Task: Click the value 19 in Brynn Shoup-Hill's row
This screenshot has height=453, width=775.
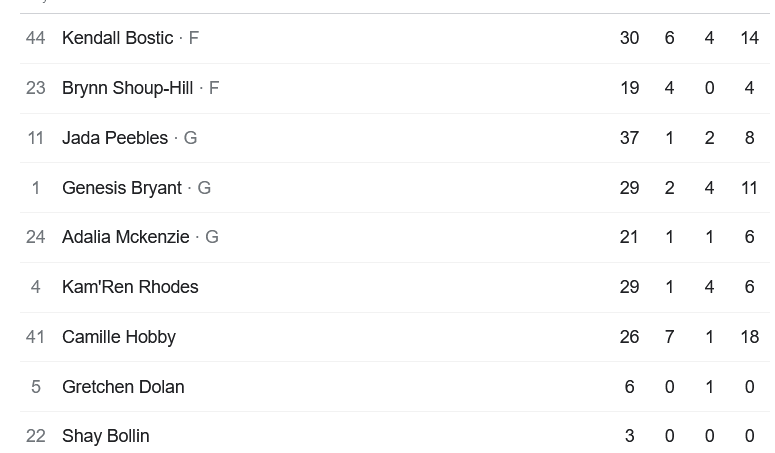Action: (629, 88)
